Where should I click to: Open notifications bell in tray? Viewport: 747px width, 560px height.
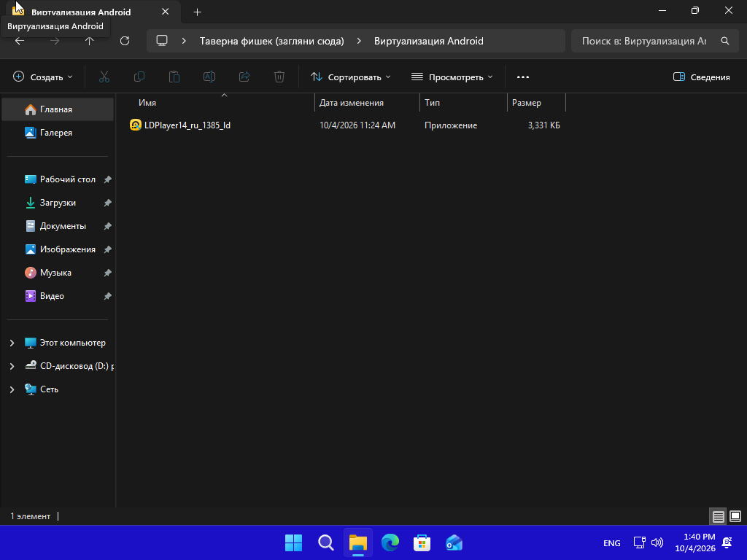pyautogui.click(x=727, y=542)
